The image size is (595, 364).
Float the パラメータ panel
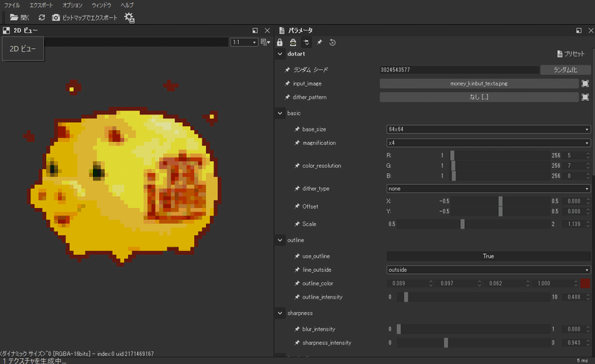[579, 30]
